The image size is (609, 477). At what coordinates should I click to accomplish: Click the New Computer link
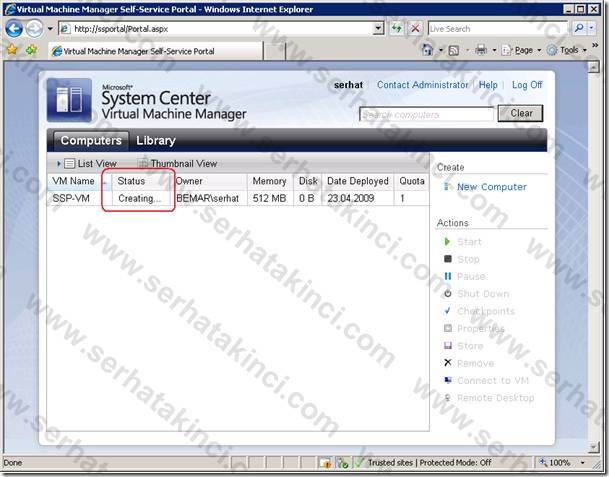tap(492, 187)
